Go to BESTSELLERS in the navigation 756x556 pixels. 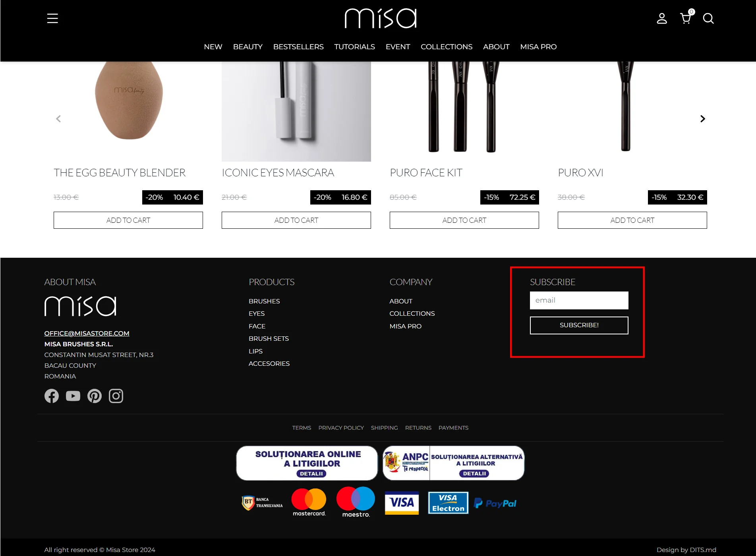(298, 47)
